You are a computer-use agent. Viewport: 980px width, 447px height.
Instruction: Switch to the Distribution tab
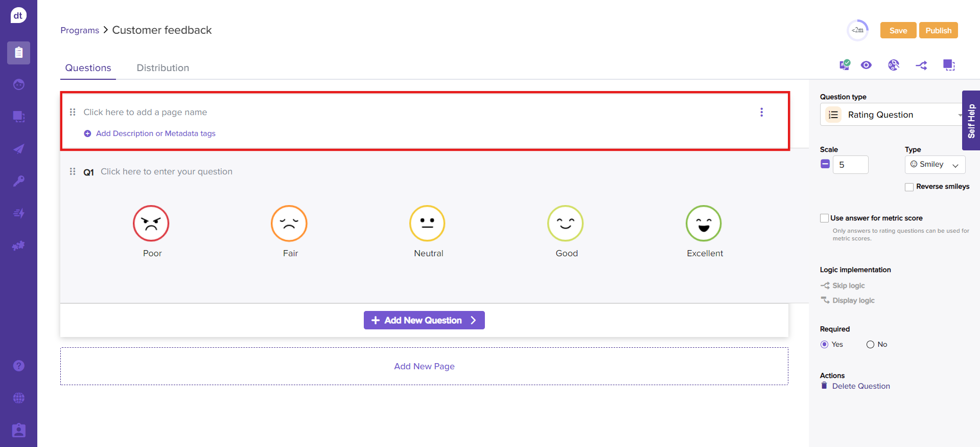tap(162, 68)
